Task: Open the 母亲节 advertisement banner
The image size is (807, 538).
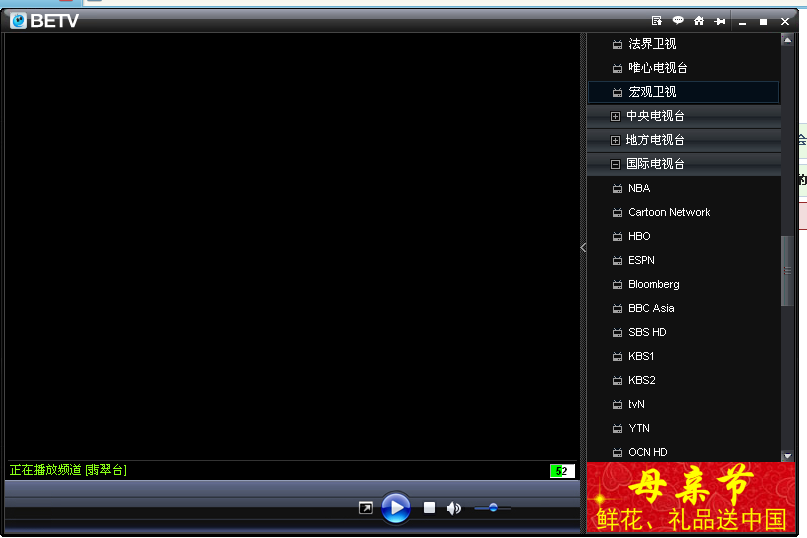Action: [691, 498]
